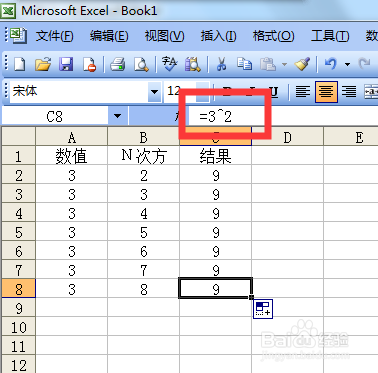
Task: Select the Format Painter brush
Action: click(x=302, y=63)
